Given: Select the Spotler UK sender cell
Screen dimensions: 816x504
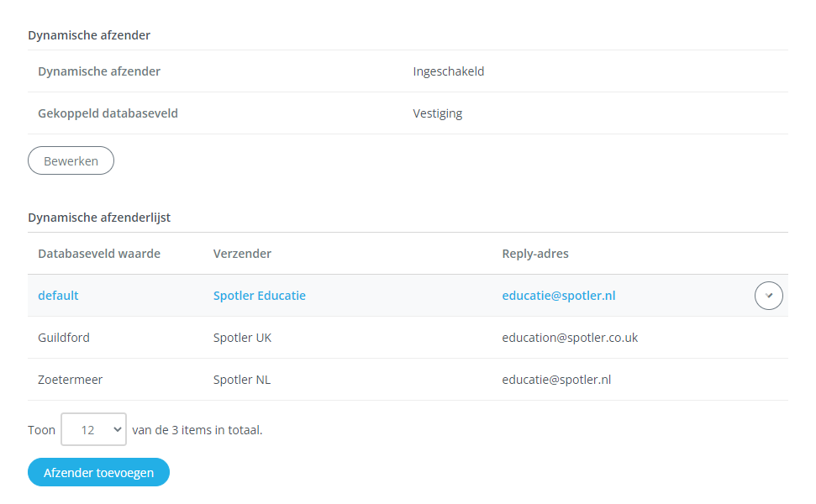Looking at the screenshot, I should pyautogui.click(x=242, y=338).
